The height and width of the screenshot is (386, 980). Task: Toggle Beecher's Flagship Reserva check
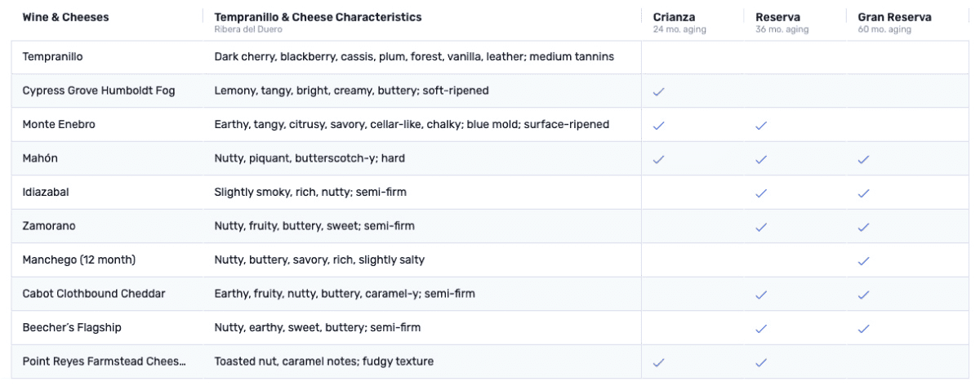[x=761, y=328]
